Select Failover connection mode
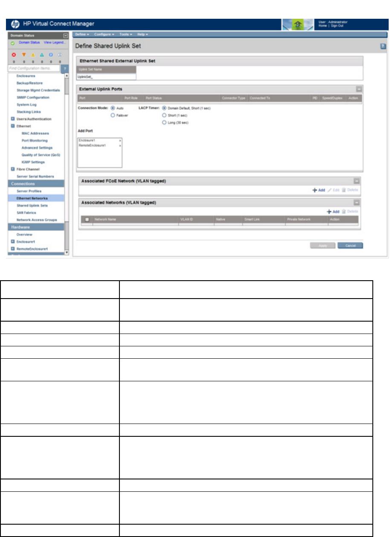392x537 pixels. coord(113,115)
